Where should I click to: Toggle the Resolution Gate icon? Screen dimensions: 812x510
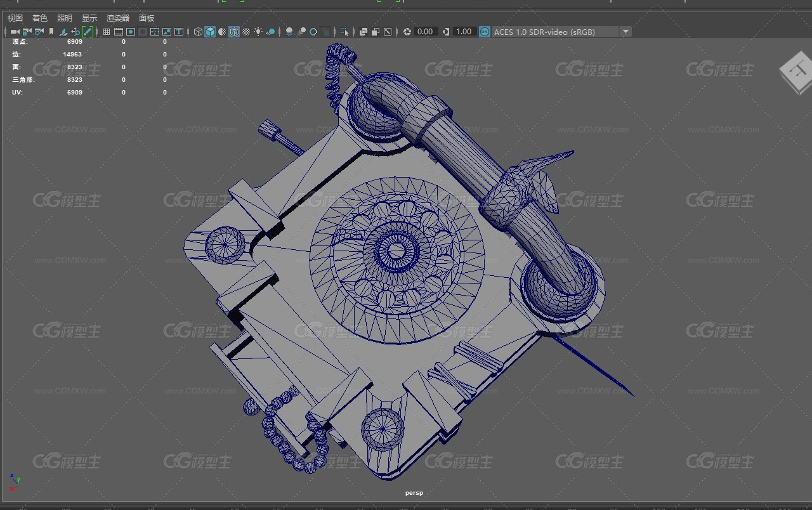click(x=131, y=32)
